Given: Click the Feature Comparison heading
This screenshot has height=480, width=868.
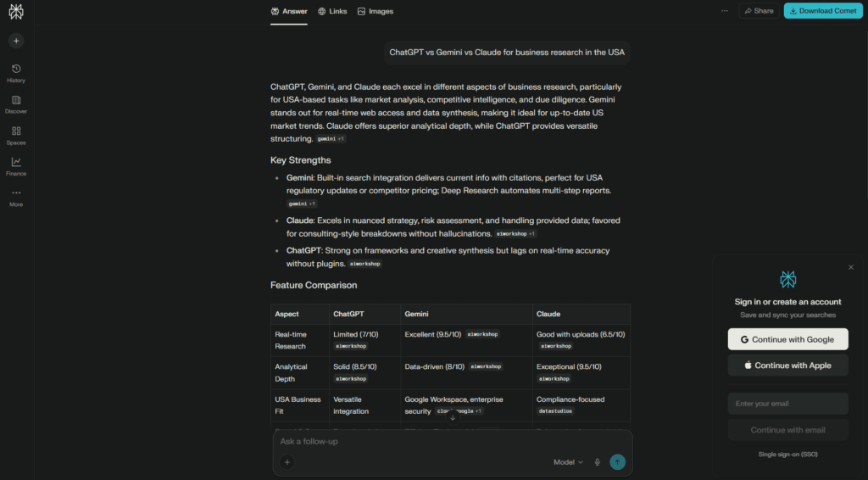Looking at the screenshot, I should [x=314, y=285].
